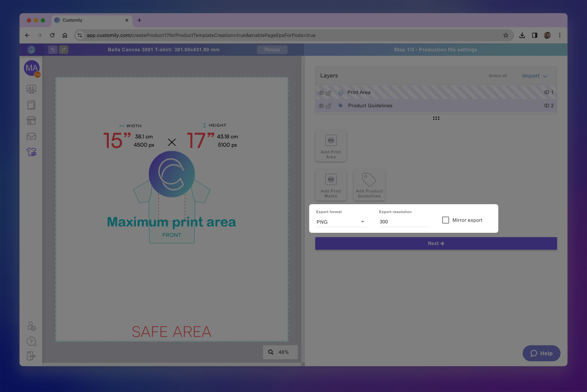Expand the Import dropdown menu
This screenshot has height=392, width=587.
[534, 76]
